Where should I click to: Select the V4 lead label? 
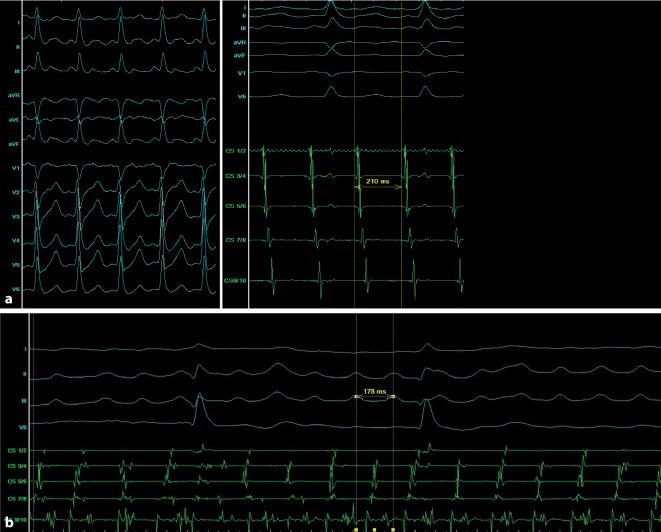coord(14,241)
